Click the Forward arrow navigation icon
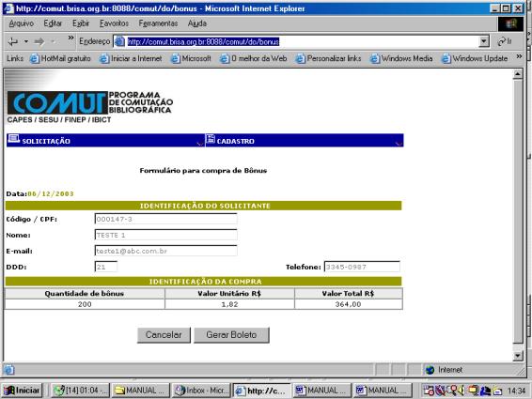 click(x=39, y=41)
